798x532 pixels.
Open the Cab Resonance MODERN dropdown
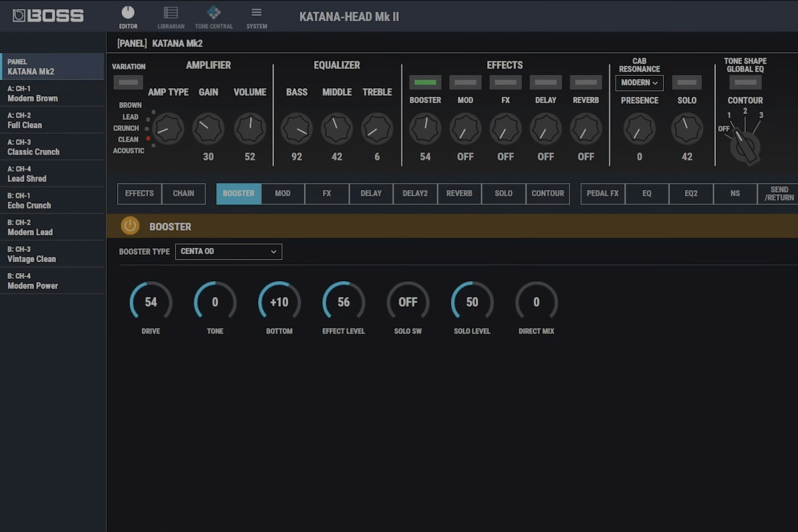(x=639, y=83)
